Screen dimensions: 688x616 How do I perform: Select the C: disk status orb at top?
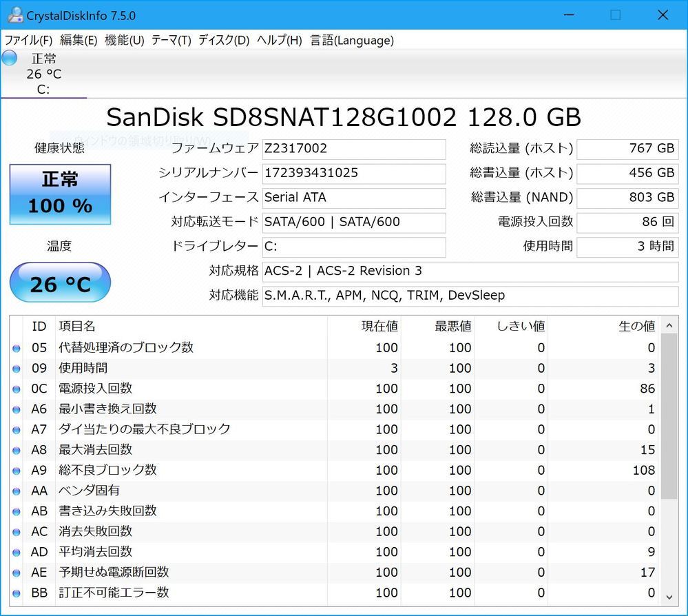(9, 58)
